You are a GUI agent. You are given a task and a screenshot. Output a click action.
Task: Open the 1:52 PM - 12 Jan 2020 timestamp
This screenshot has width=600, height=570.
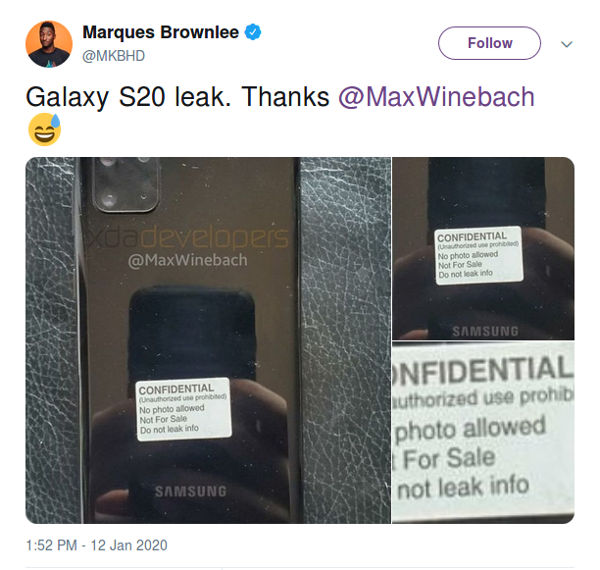click(x=96, y=545)
